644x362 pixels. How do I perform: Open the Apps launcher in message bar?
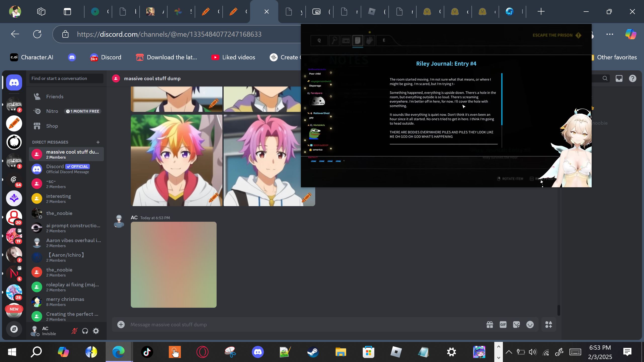tap(549, 325)
